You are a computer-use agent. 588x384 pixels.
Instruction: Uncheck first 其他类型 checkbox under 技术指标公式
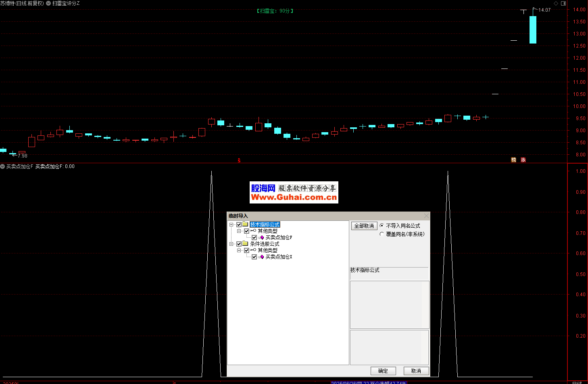(246, 231)
